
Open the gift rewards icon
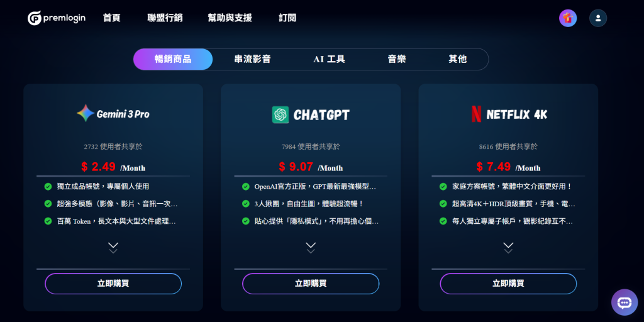click(x=568, y=18)
